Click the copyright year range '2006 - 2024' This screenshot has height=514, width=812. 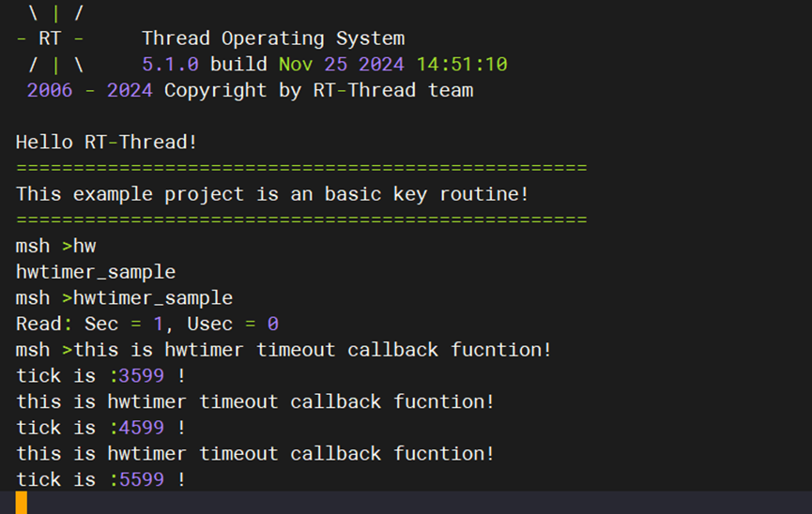(89, 91)
